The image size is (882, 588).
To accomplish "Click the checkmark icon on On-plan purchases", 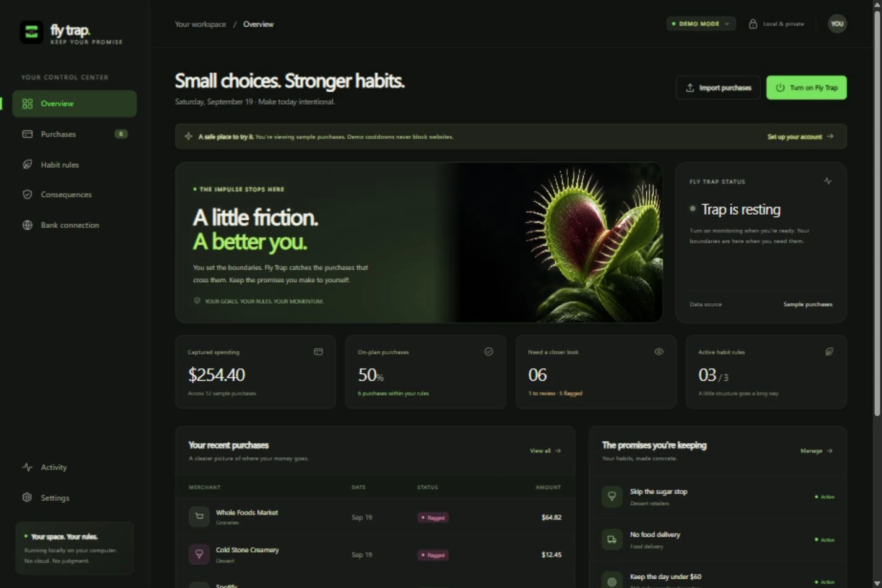I will [x=488, y=352].
